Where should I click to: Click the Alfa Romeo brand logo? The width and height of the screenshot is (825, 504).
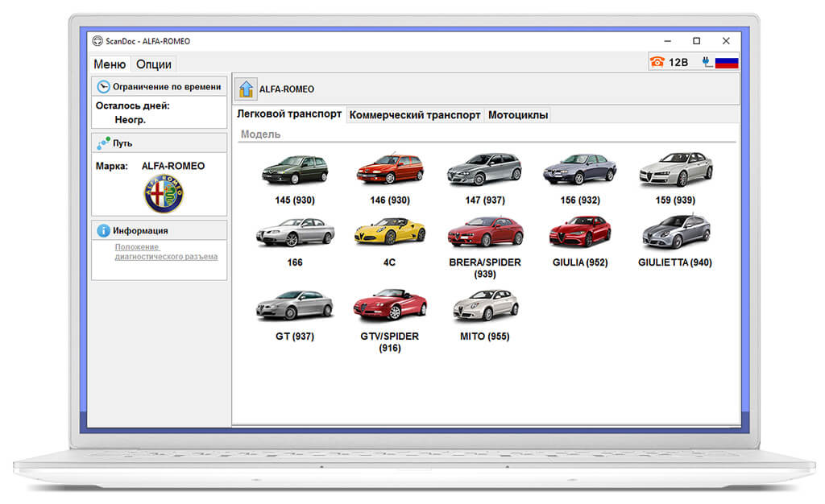coord(164,194)
